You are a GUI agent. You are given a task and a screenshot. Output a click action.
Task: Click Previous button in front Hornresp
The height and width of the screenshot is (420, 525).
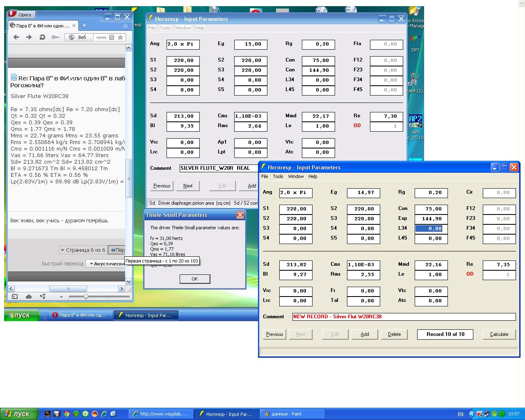pyautogui.click(x=274, y=334)
